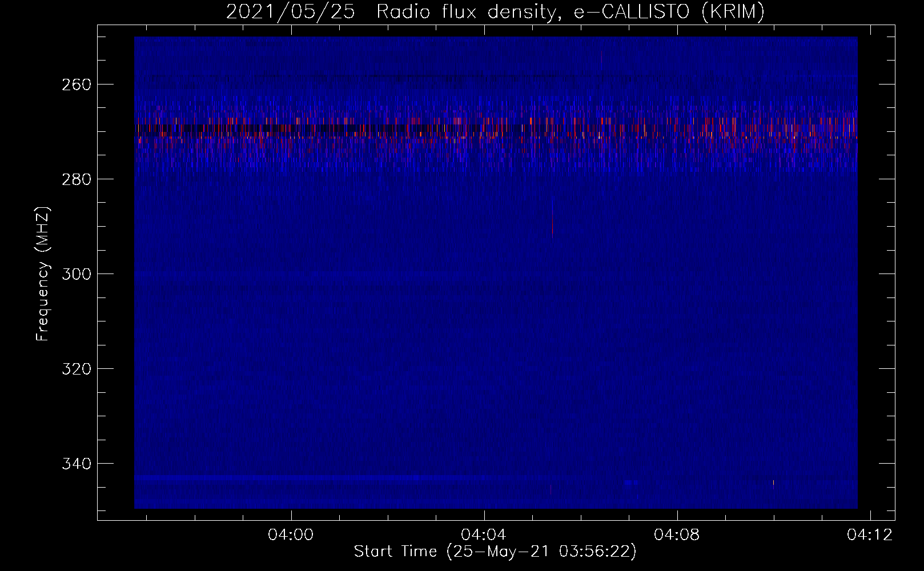Select the 'Frequency (MHZ)' y-axis label
The height and width of the screenshot is (571, 924).
click(x=43, y=274)
